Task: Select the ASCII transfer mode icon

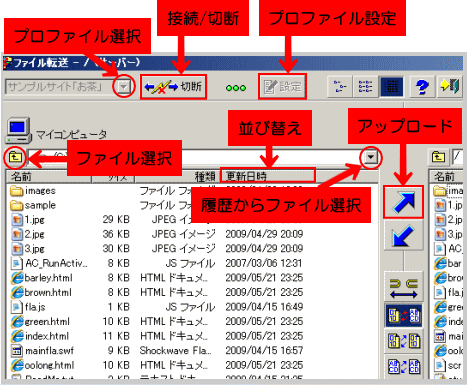Action: coord(403,367)
